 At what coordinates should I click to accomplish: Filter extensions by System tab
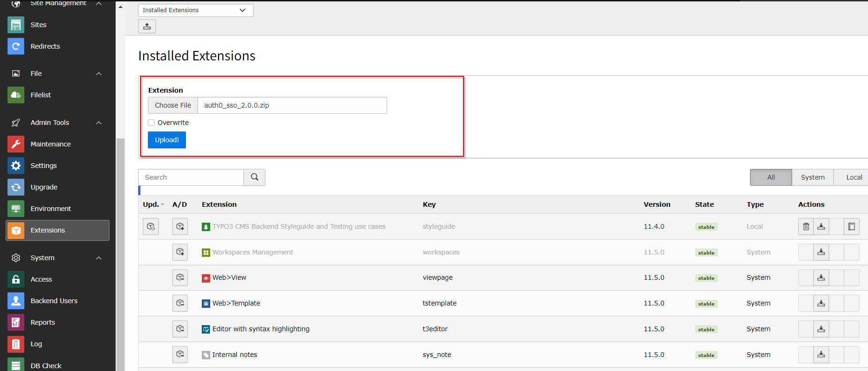[812, 177]
